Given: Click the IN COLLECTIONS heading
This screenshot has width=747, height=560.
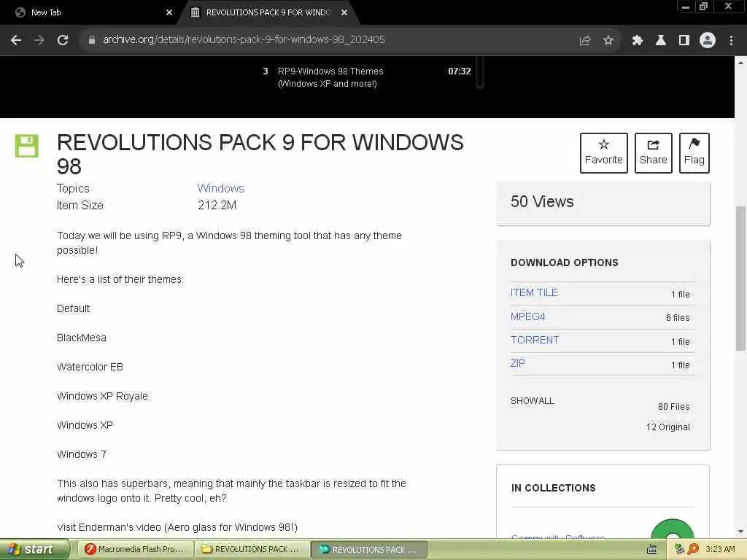Looking at the screenshot, I should (x=553, y=488).
